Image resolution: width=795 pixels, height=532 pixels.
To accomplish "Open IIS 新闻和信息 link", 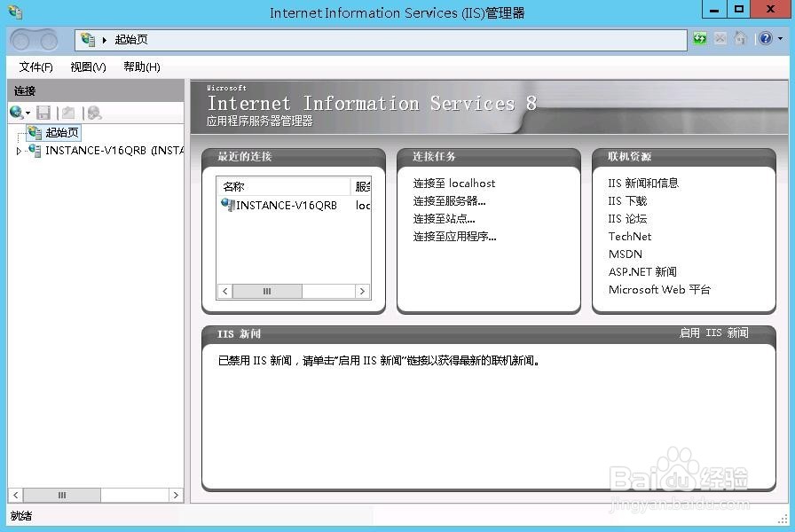I will pos(643,184).
